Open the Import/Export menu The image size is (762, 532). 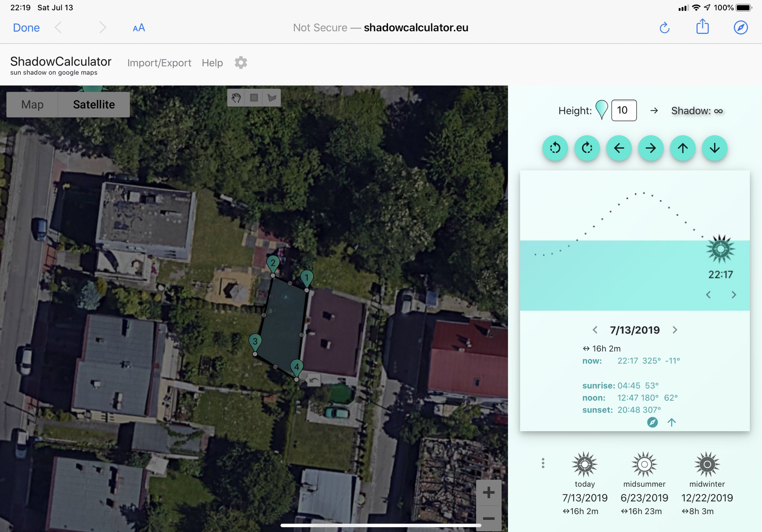159,63
